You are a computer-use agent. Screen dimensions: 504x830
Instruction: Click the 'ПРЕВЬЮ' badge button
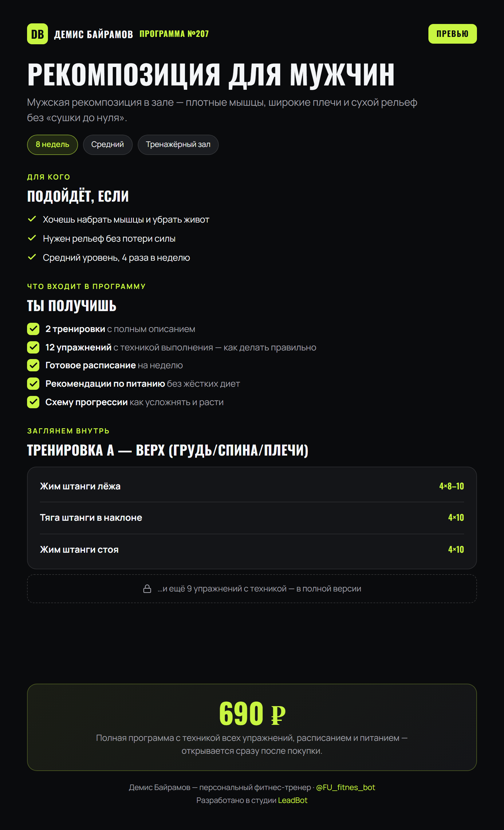[452, 34]
